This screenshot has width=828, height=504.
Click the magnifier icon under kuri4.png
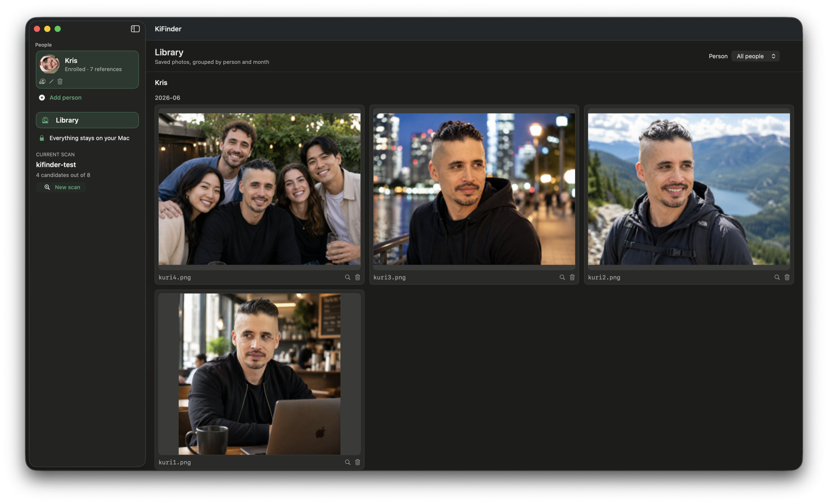click(x=347, y=277)
